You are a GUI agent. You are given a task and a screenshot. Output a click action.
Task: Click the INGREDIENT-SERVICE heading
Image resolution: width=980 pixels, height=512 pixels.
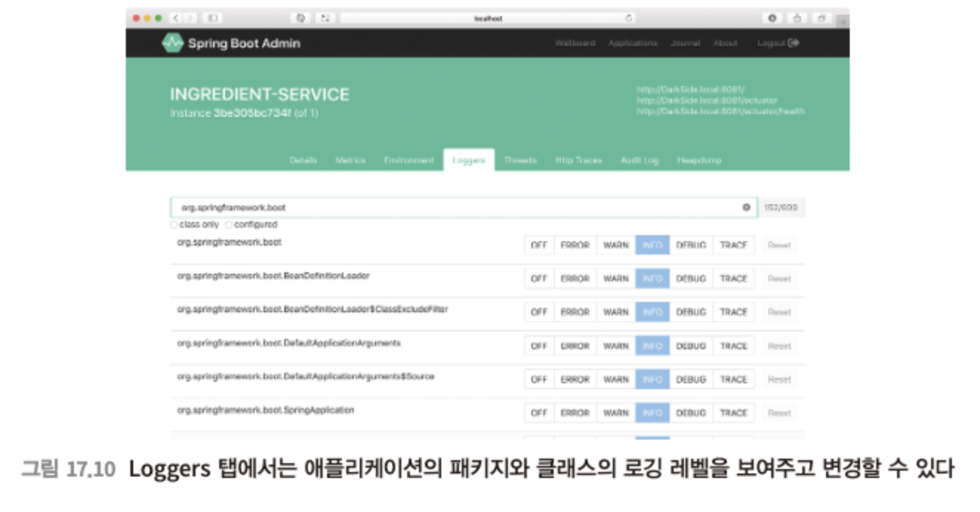[x=259, y=95]
